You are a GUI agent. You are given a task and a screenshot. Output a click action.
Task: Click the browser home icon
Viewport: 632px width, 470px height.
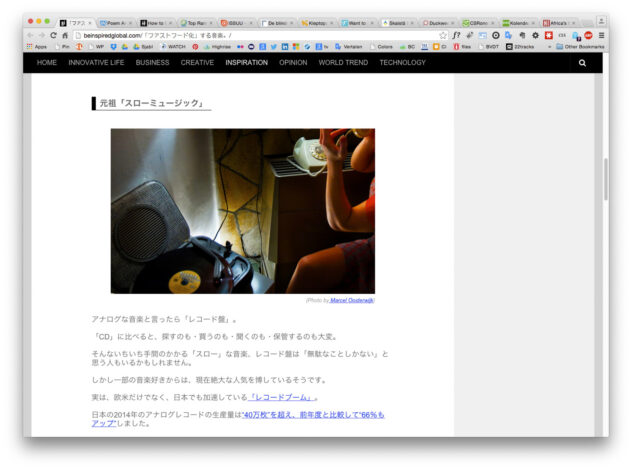(65, 35)
